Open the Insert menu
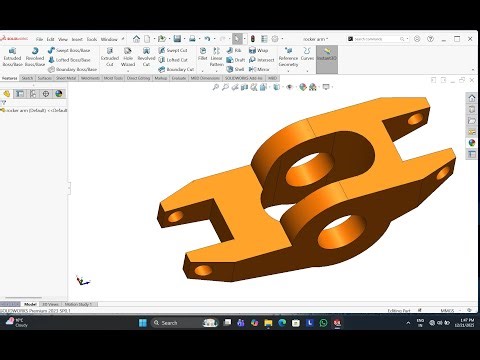The width and height of the screenshot is (480, 360). 77,39
